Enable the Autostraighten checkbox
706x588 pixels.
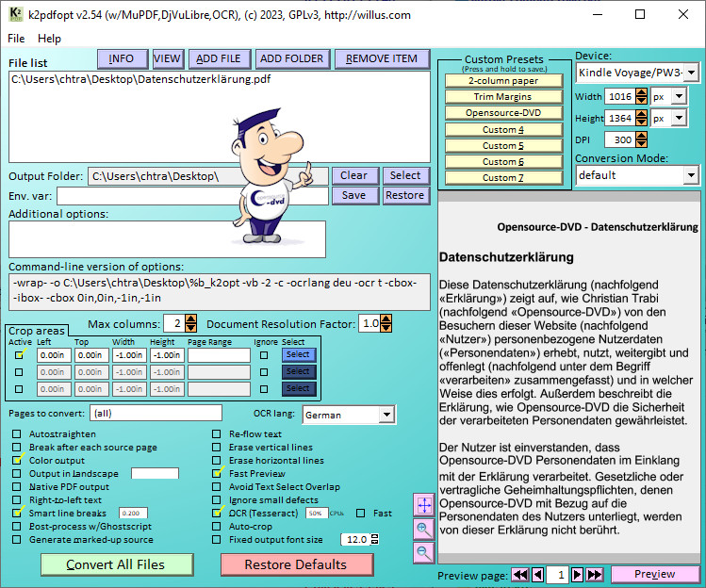[x=17, y=434]
